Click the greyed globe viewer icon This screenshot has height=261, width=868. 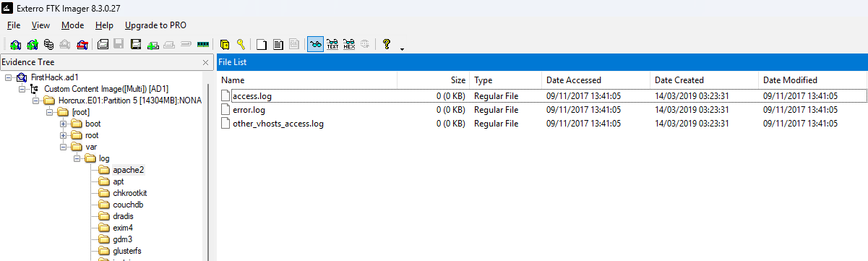pos(365,44)
